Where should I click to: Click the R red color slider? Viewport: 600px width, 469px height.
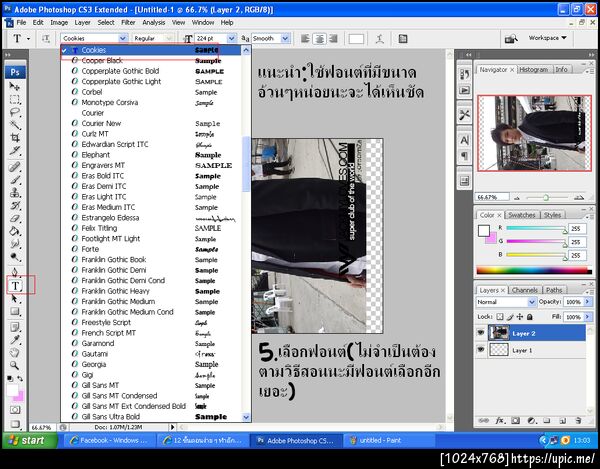536,228
